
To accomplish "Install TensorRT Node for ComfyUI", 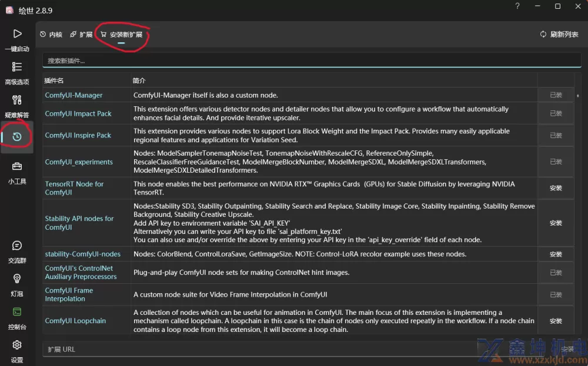I will click(556, 188).
